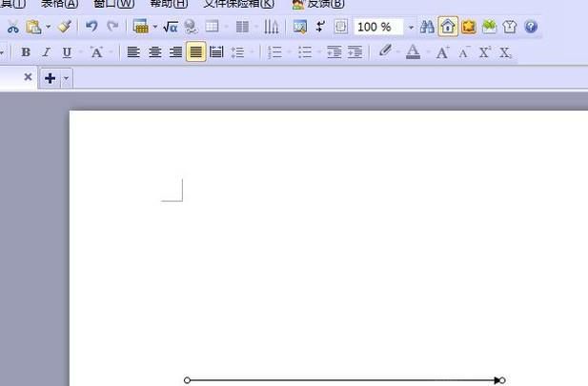Image resolution: width=588 pixels, height=386 pixels.
Task: Click the Format Painter brush icon
Action: 64,27
